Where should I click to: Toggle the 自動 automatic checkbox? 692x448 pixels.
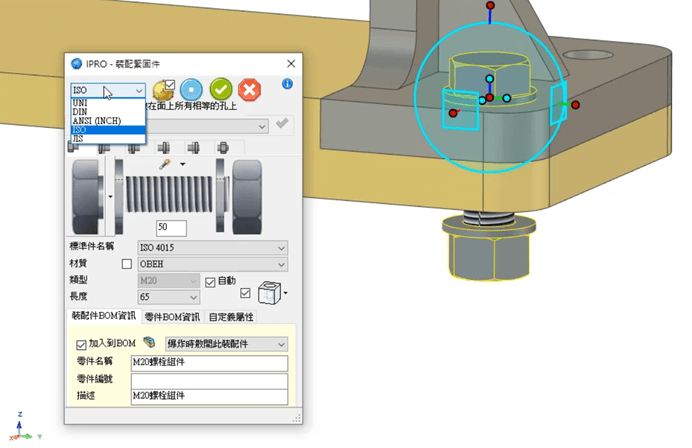[x=210, y=282]
